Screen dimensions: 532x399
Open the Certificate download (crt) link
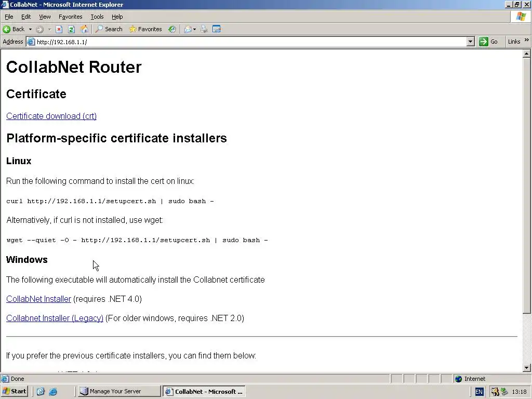pos(51,116)
